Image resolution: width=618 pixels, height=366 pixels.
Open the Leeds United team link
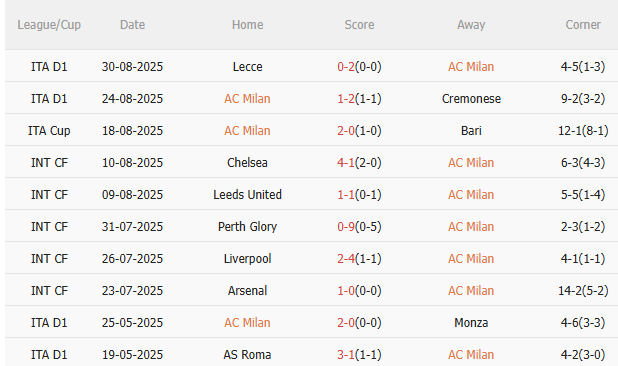click(248, 194)
